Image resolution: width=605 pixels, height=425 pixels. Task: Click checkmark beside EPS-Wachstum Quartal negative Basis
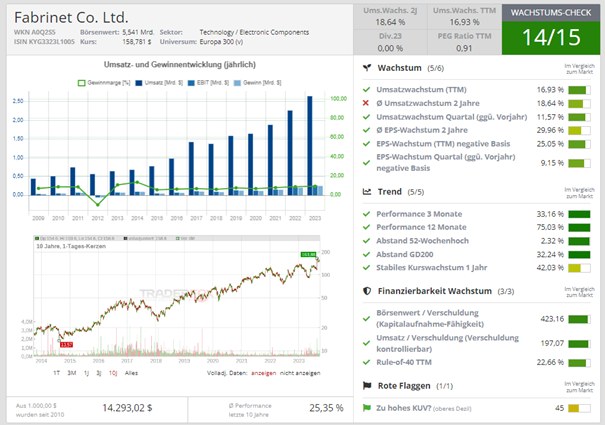(x=366, y=163)
